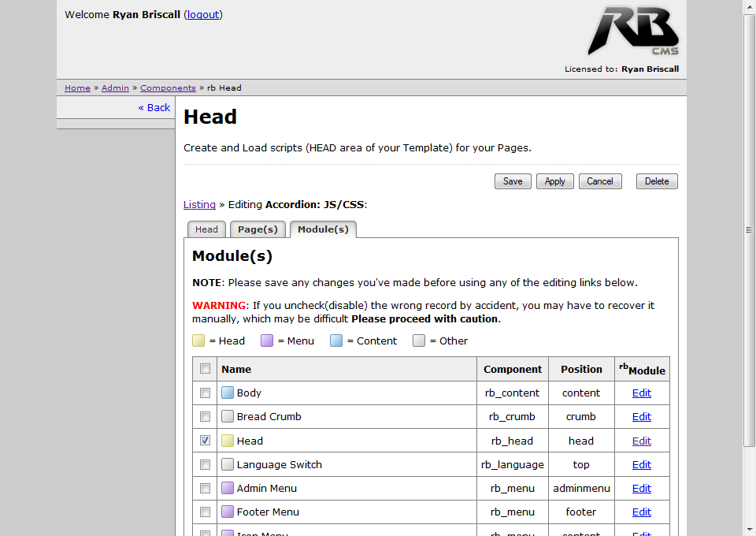Toggle the select-all checkbox in table header

coord(206,369)
